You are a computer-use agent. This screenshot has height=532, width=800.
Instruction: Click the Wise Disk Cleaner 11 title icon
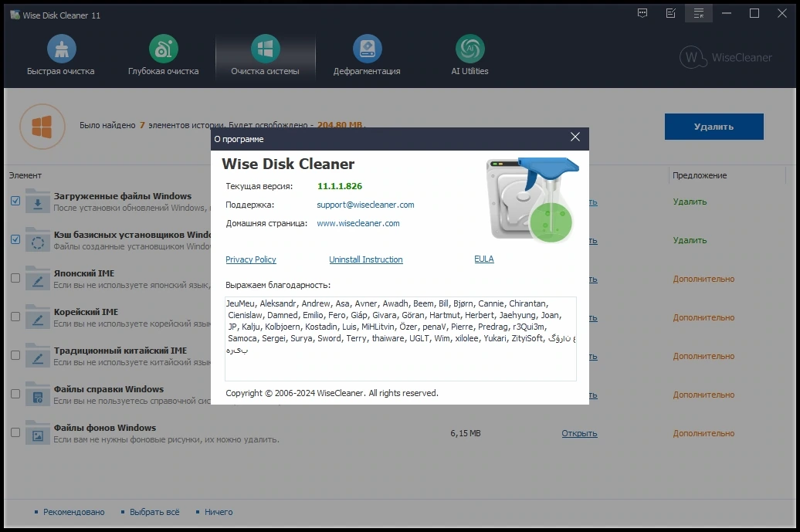tap(15, 15)
